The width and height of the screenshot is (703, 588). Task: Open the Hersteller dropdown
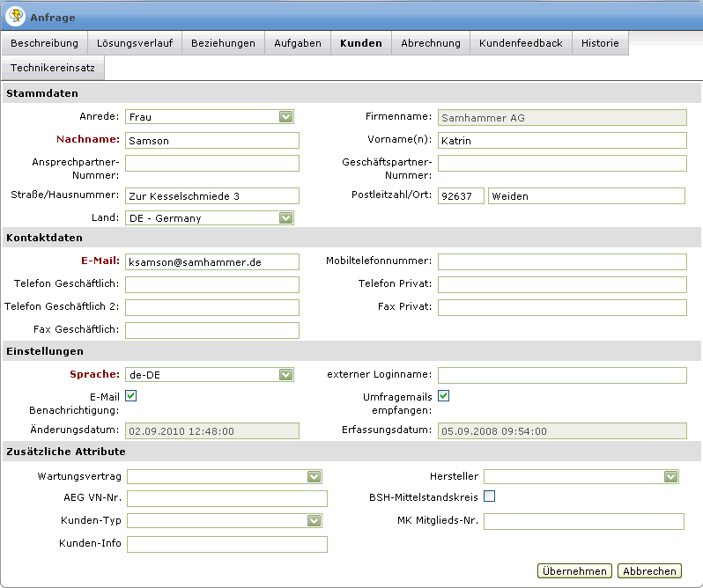tap(670, 476)
